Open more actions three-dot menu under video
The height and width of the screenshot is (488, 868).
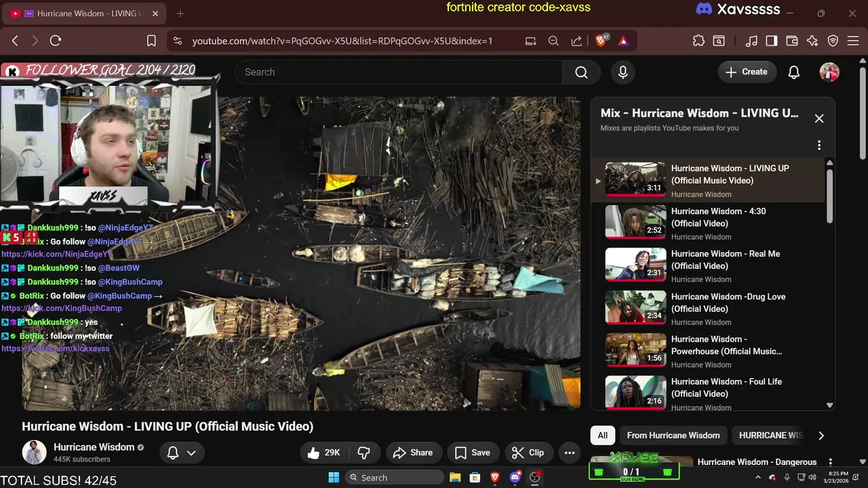tap(570, 453)
